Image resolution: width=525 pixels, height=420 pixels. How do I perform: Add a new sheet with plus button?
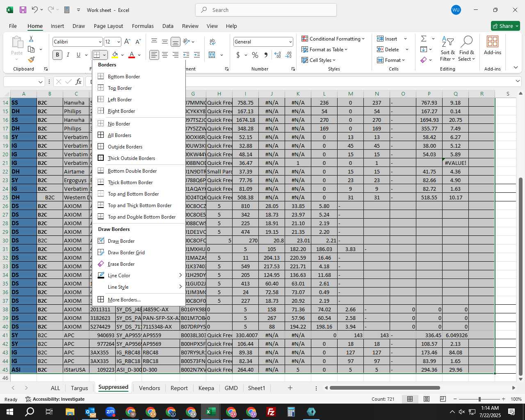click(x=290, y=388)
